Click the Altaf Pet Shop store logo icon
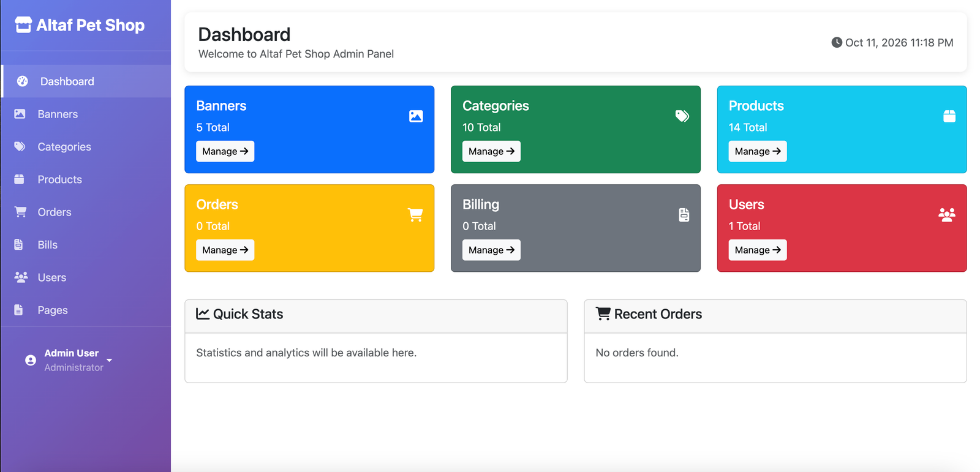 click(x=23, y=25)
